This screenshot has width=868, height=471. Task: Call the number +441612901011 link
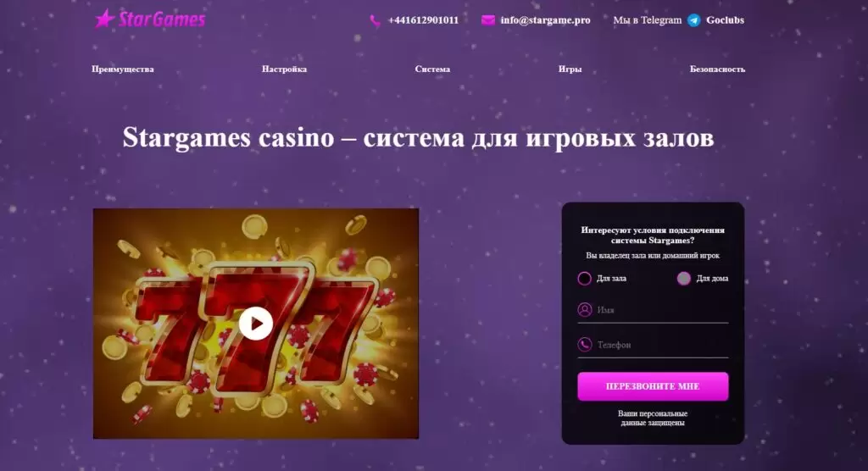(x=423, y=20)
